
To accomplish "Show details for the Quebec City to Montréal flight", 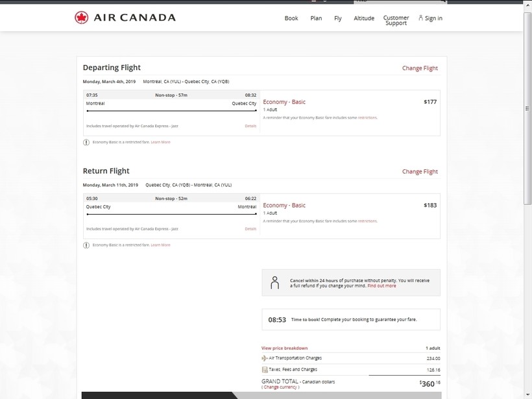I will [x=250, y=229].
